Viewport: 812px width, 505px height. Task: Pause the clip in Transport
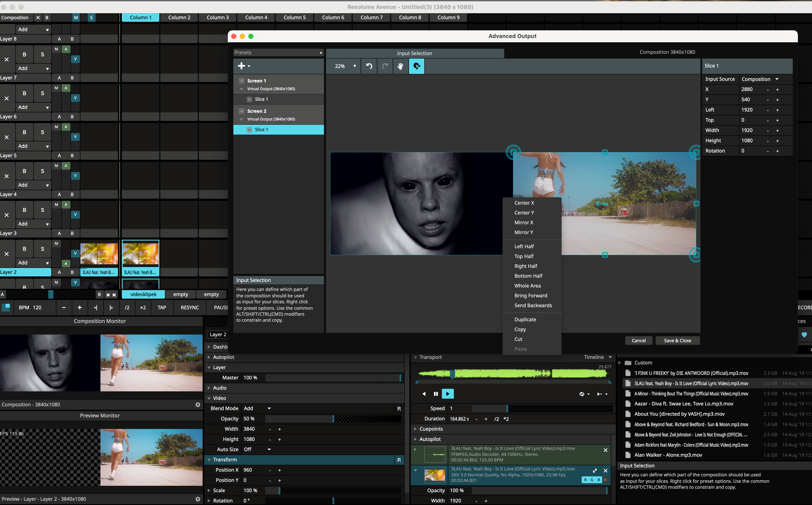point(435,394)
